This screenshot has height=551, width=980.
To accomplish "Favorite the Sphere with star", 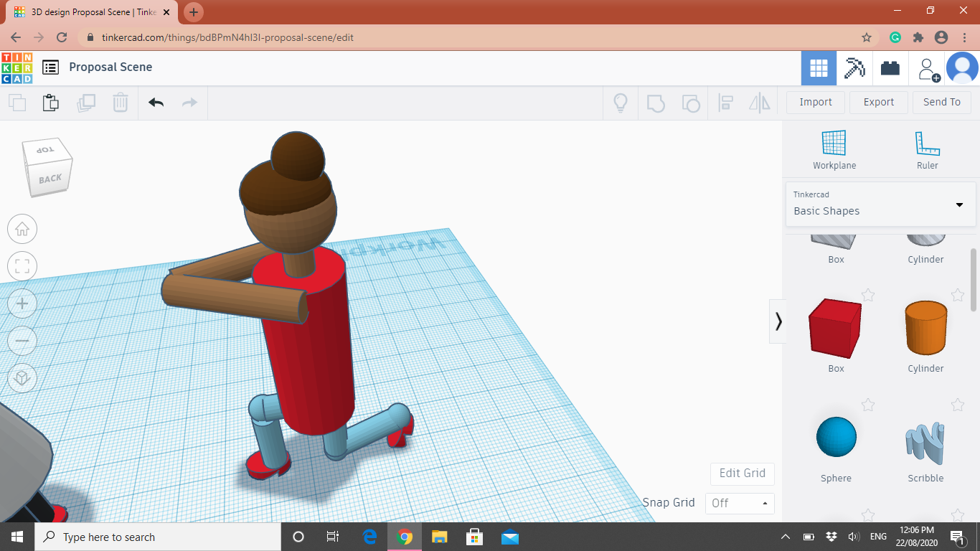I will click(868, 405).
